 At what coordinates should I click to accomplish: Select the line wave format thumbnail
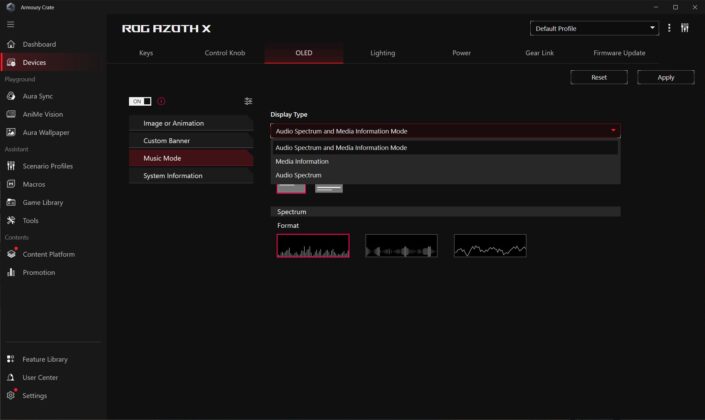[490, 246]
